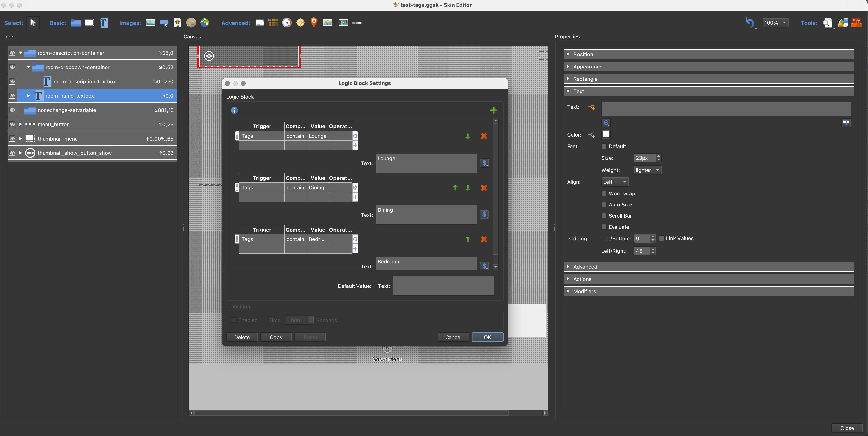Add an SVG element
868x436 pixels.
(178, 23)
